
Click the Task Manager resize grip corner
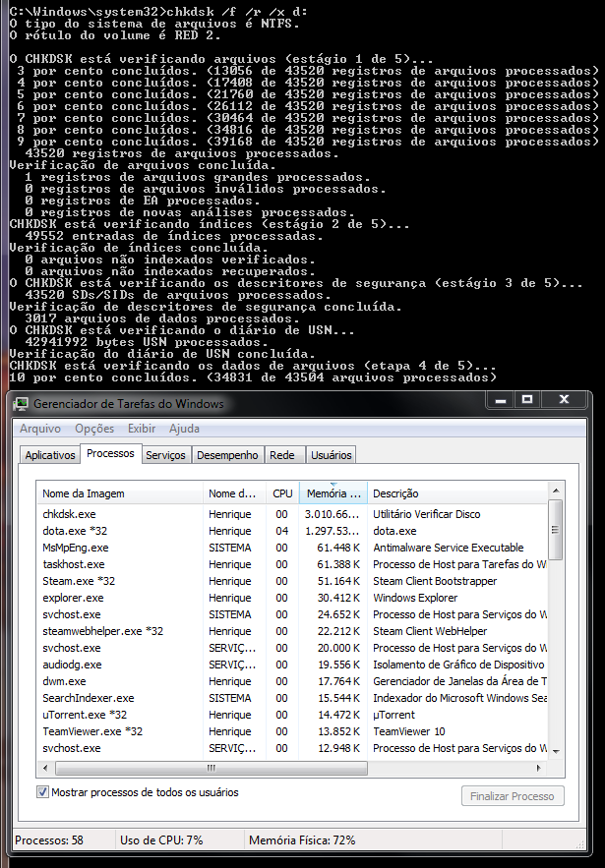580,843
